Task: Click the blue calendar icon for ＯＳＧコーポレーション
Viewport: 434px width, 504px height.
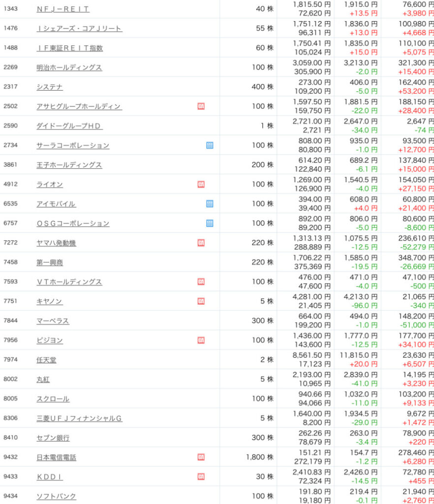Action: (x=210, y=223)
